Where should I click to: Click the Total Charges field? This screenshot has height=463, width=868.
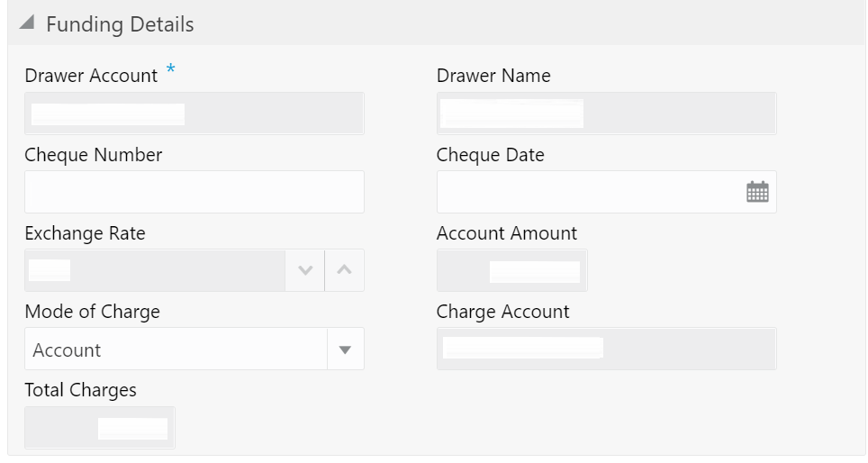[x=100, y=428]
